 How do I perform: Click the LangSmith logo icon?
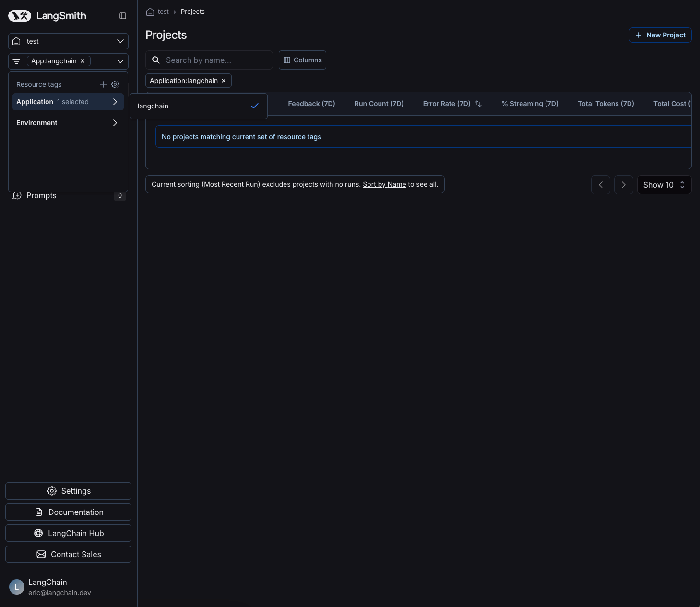click(20, 16)
